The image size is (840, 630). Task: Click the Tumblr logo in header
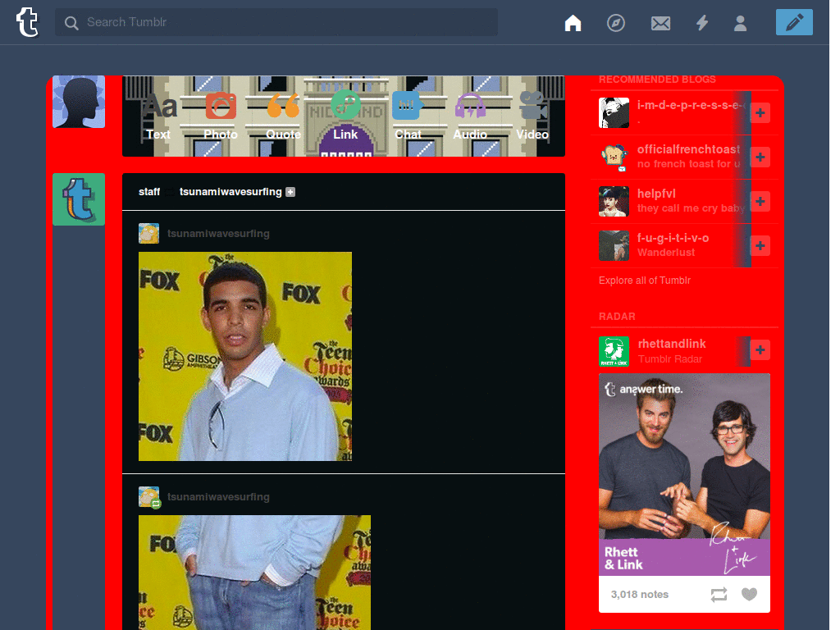click(x=27, y=22)
